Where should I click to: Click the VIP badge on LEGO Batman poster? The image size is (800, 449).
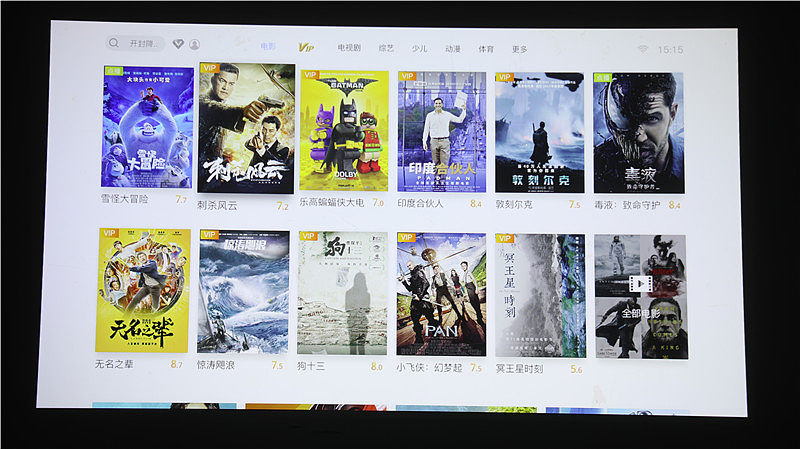pos(310,74)
